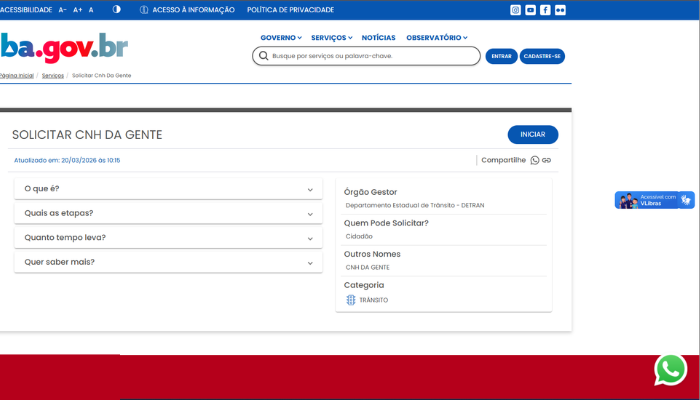700x400 pixels.
Task: Open the VLibras accessibility widget
Action: (654, 200)
